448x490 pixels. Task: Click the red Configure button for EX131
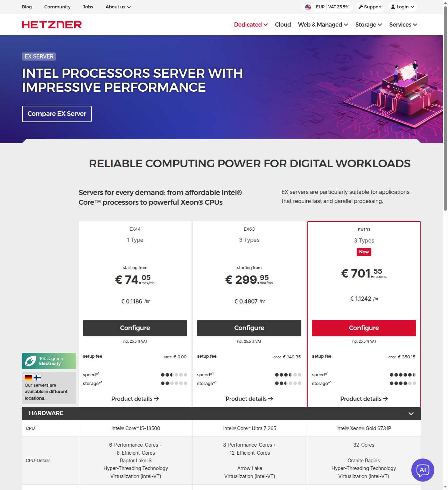click(x=364, y=328)
